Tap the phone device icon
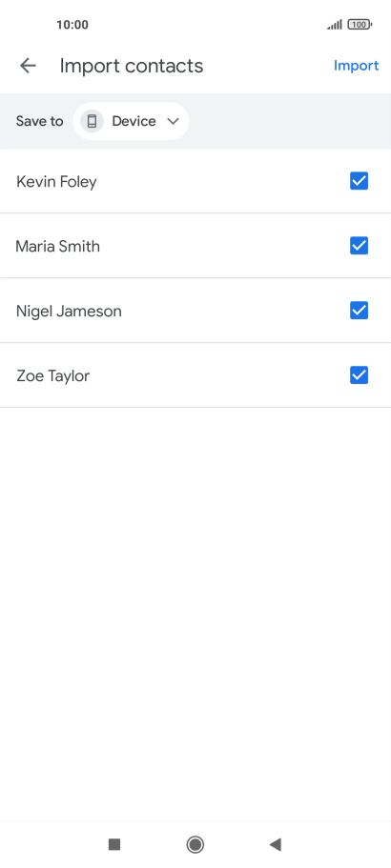Screen dimensions: 391x868 point(92,121)
